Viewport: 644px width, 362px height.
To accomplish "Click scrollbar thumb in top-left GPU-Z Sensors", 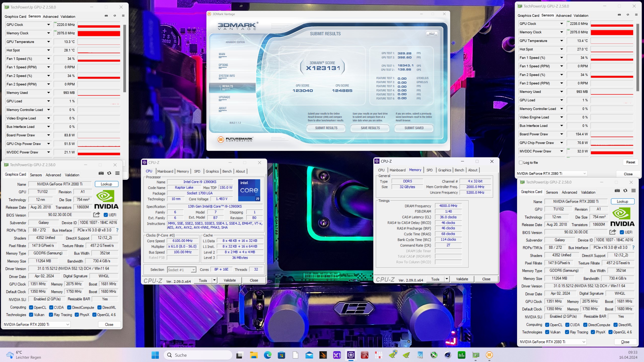I will point(125,58).
